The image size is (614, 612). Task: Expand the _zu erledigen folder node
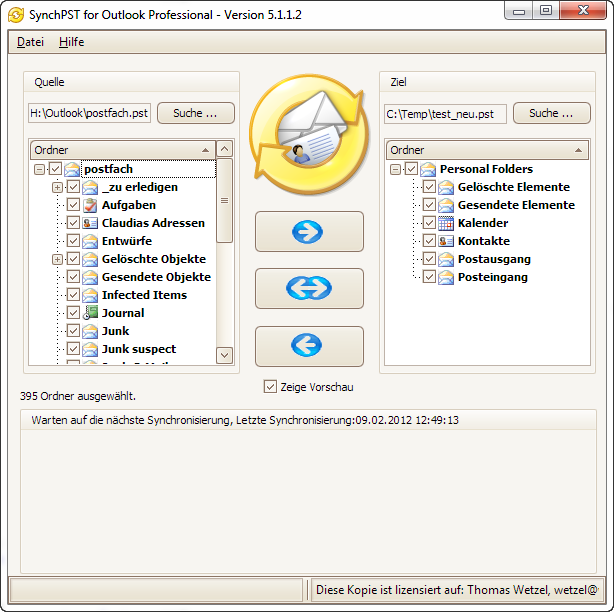click(57, 187)
